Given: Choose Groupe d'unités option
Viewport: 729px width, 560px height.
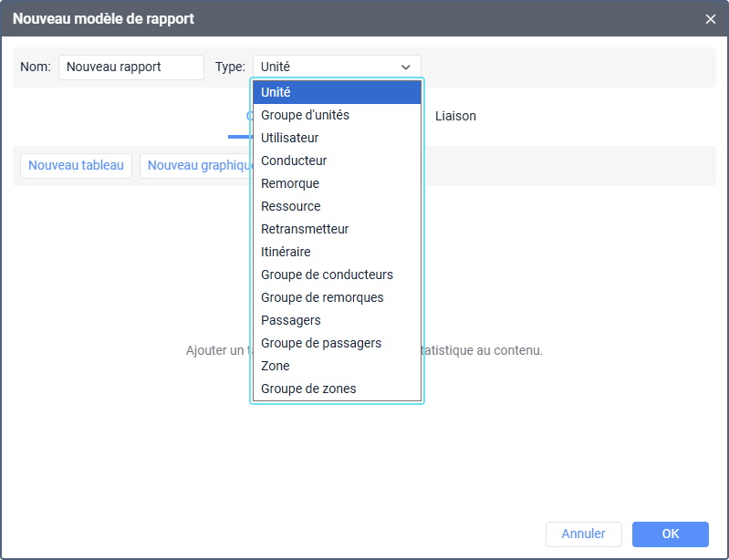Looking at the screenshot, I should click(336, 115).
